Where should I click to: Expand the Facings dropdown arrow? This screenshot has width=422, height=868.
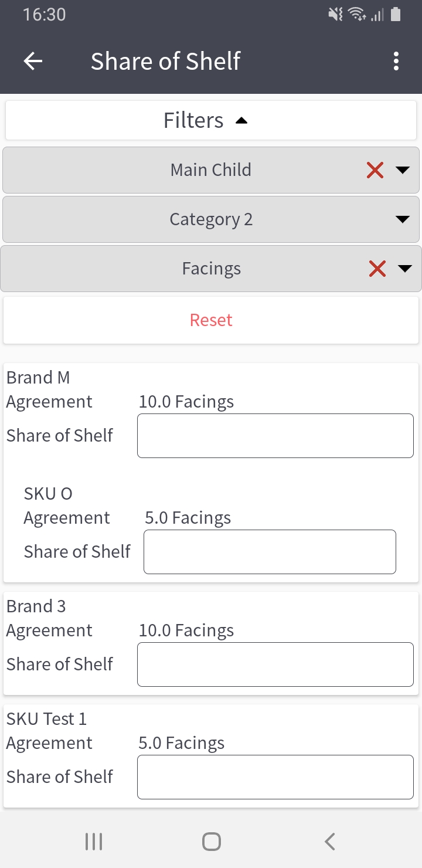coord(405,269)
